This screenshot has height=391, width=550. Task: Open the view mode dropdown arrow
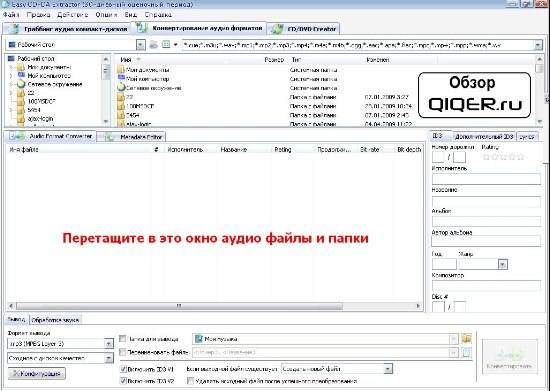(x=175, y=45)
